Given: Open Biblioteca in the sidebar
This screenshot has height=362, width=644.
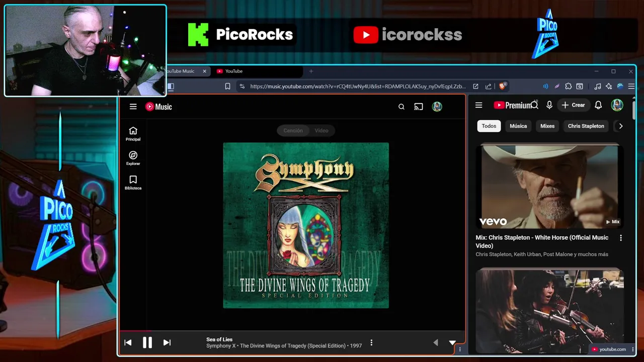Looking at the screenshot, I should pos(133,183).
